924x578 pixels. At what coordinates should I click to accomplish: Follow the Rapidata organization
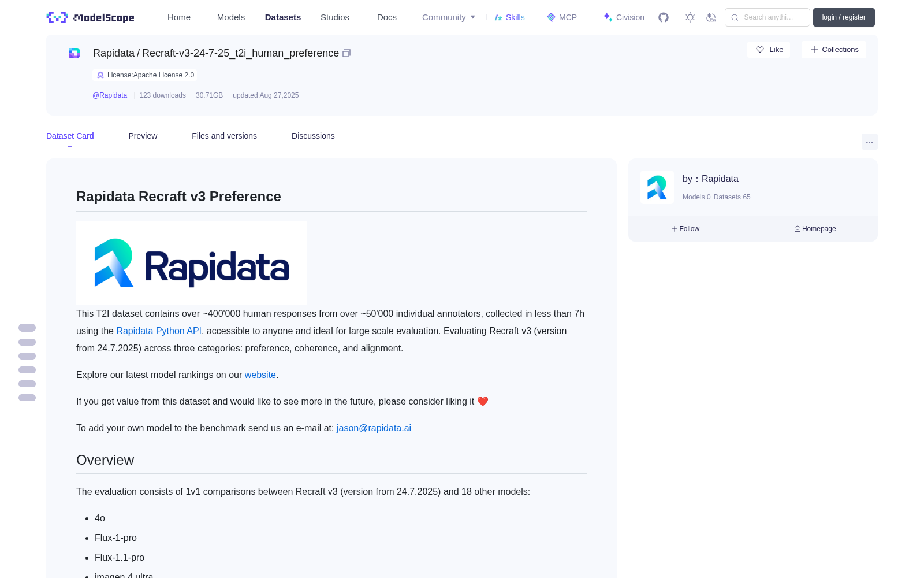[x=685, y=229]
